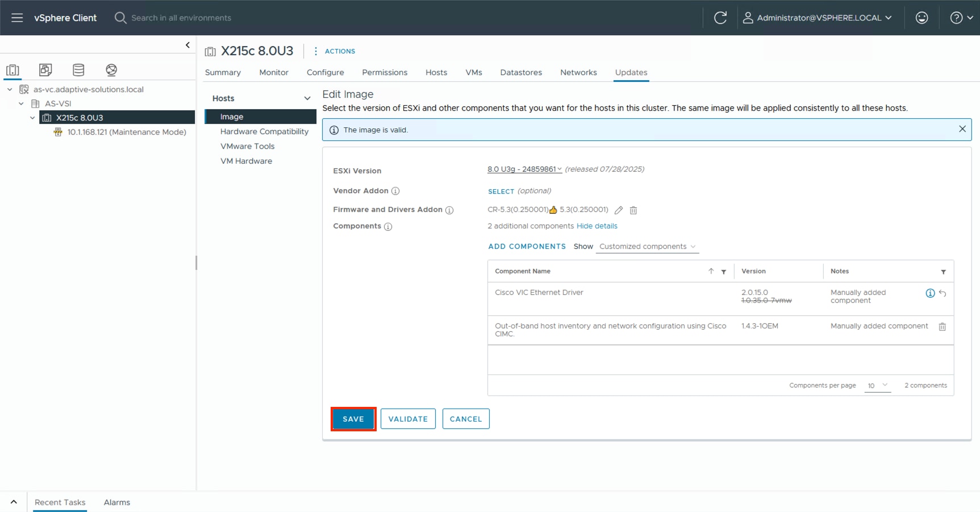Image resolution: width=980 pixels, height=512 pixels.
Task: Open the Networking inventory view
Action: click(x=111, y=69)
